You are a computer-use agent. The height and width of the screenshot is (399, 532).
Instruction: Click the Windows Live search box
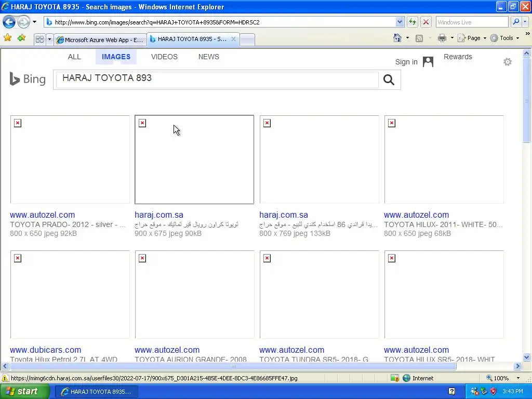click(x=472, y=22)
